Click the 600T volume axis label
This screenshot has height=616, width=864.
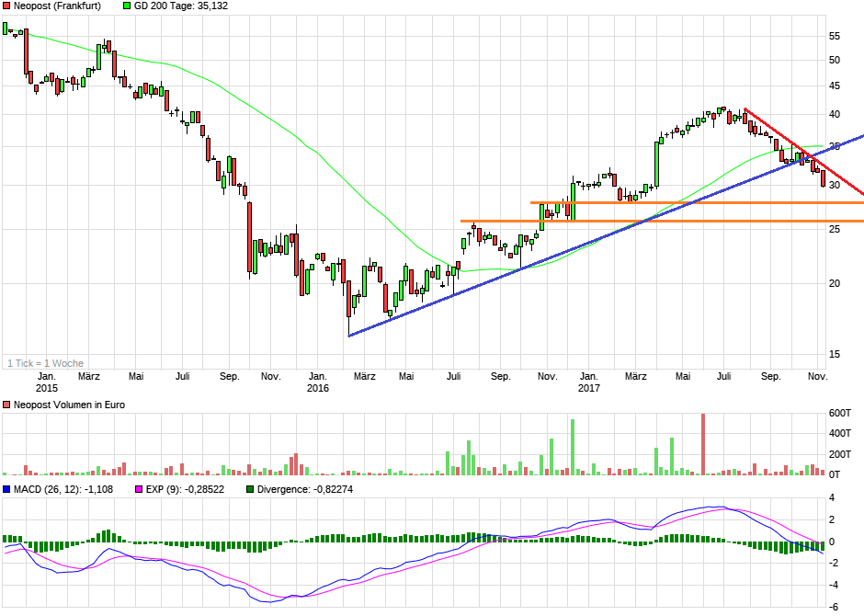click(x=841, y=414)
